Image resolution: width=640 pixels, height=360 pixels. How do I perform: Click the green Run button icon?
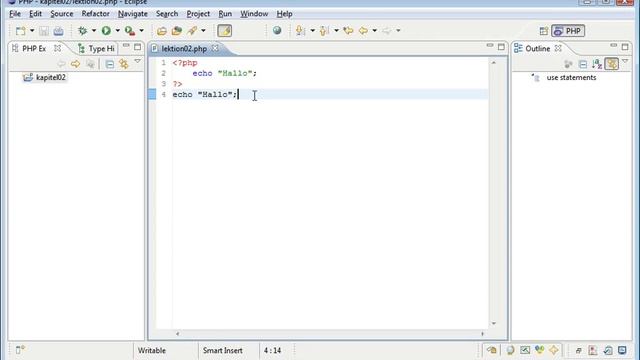[x=106, y=31]
